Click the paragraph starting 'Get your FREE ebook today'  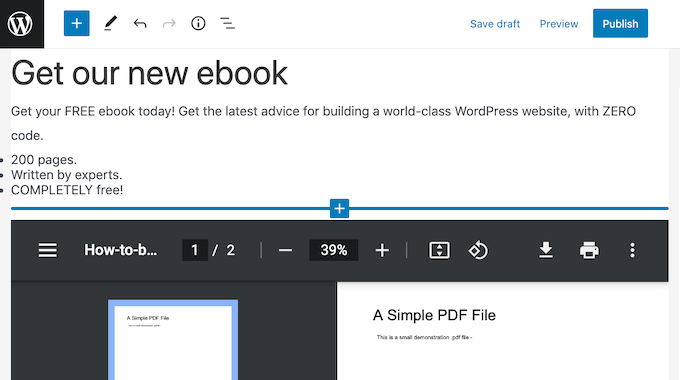tap(324, 123)
